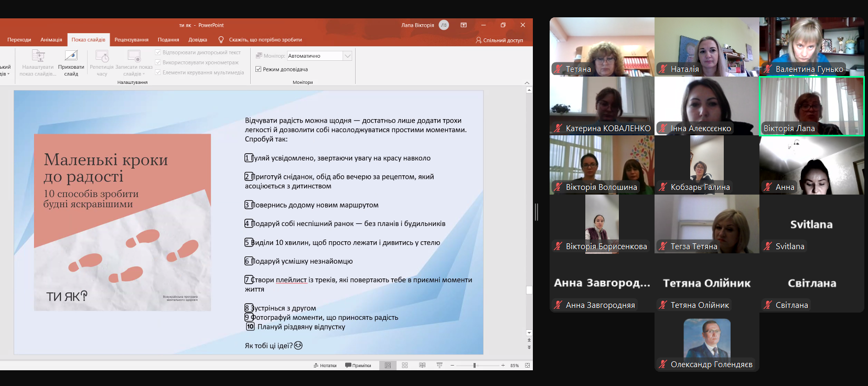The image size is (868, 386).
Task: Select Кобзарь Галина's video tile
Action: 706,165
